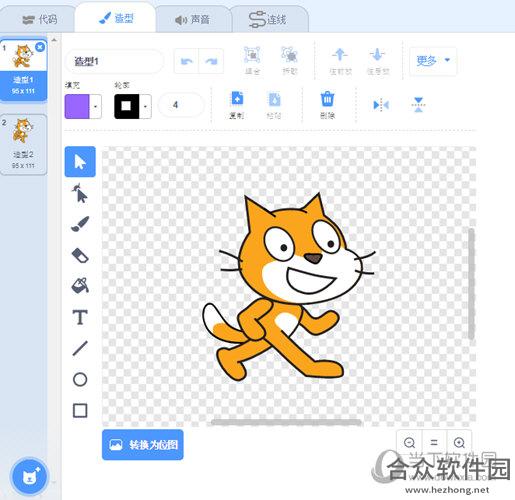Click the purple fill color swatch
Viewport: 515px width, 500px height.
77,106
